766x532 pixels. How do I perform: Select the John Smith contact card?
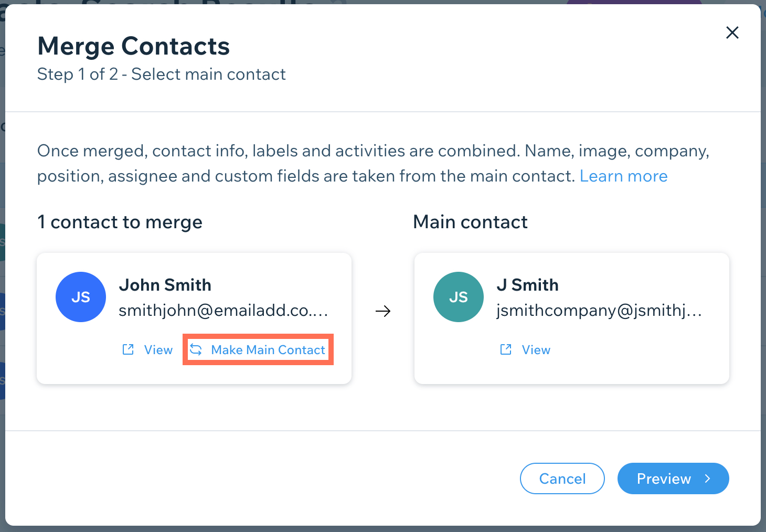(x=194, y=318)
